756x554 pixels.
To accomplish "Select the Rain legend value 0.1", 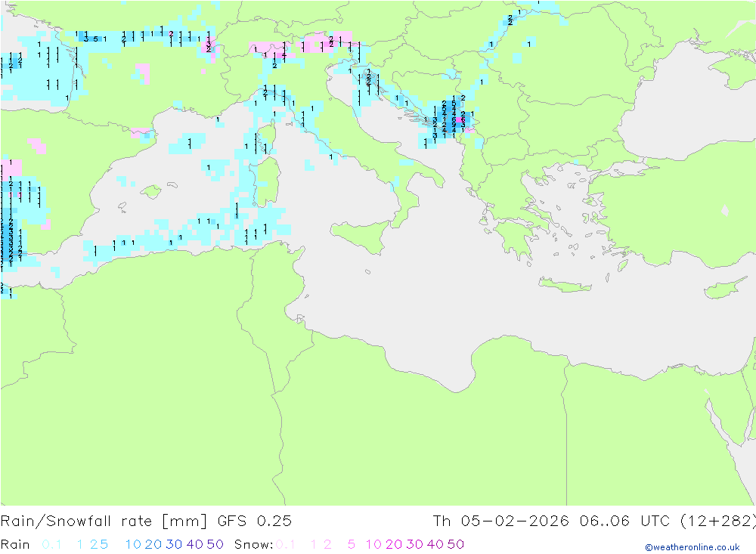I will pos(51,544).
